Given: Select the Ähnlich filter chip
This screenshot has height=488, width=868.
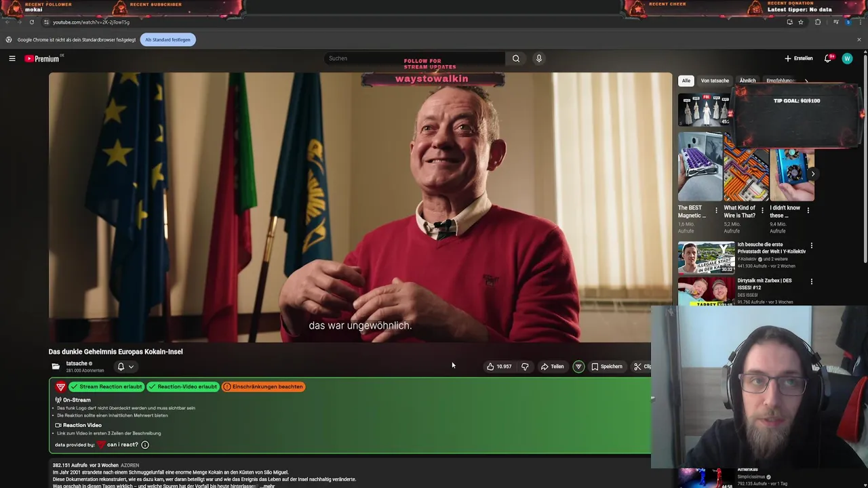Looking at the screenshot, I should [x=747, y=81].
